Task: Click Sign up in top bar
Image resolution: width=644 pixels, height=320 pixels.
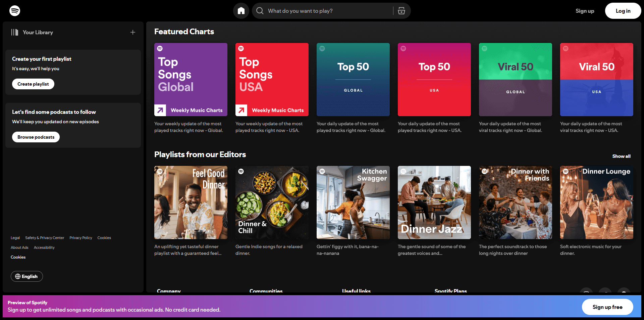Action: coord(585,11)
